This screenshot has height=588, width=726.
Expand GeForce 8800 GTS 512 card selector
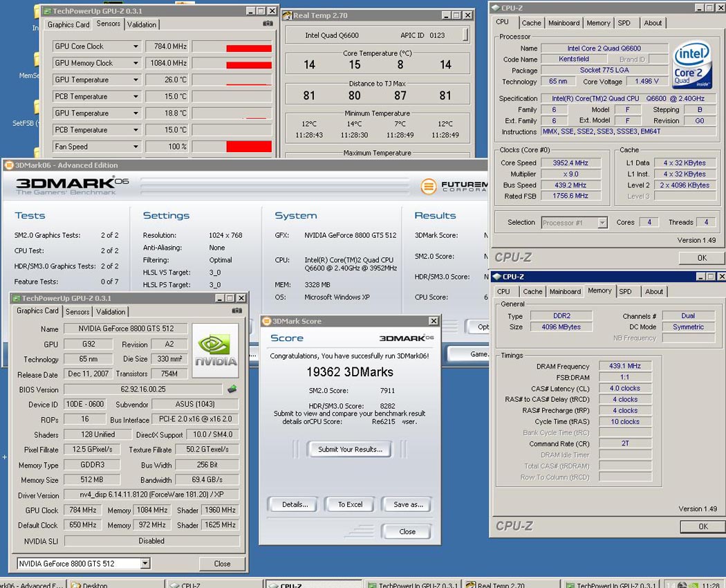tap(145, 563)
